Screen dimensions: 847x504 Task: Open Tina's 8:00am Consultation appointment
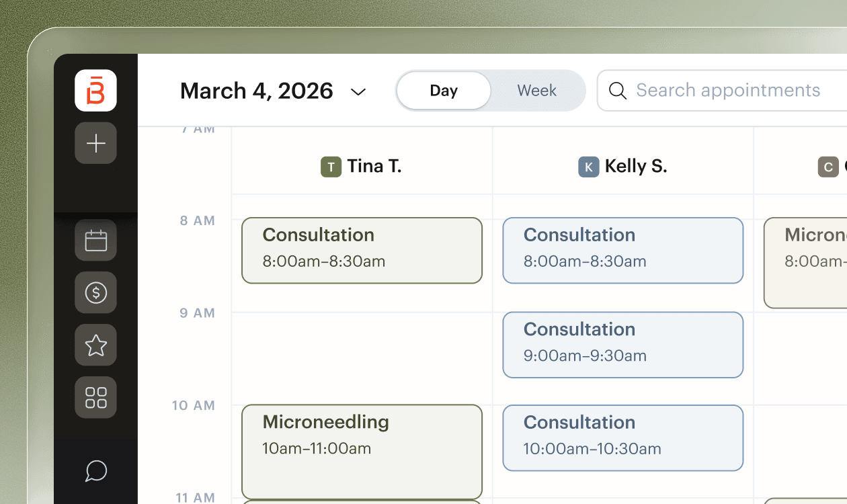362,250
